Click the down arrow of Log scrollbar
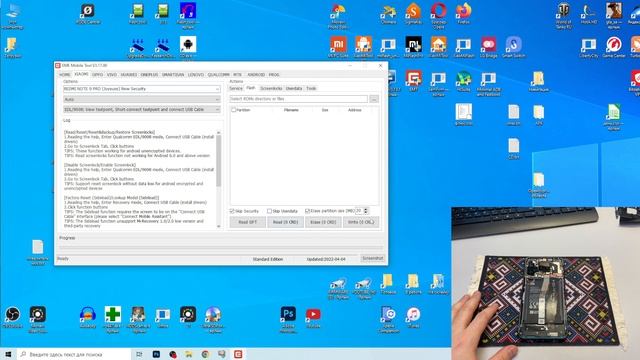 [x=218, y=226]
